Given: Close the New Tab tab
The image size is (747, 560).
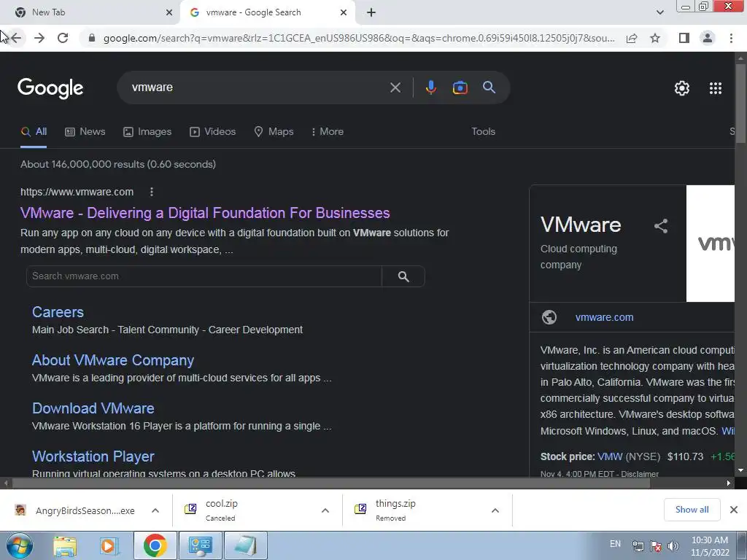Looking at the screenshot, I should click(x=169, y=12).
